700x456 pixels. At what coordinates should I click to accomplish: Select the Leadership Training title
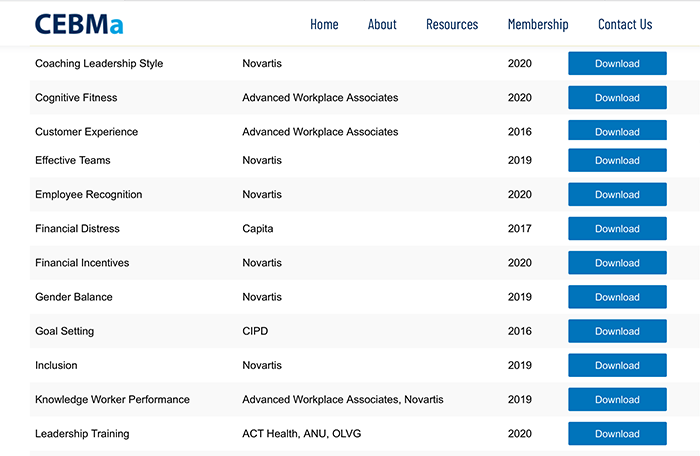(82, 434)
